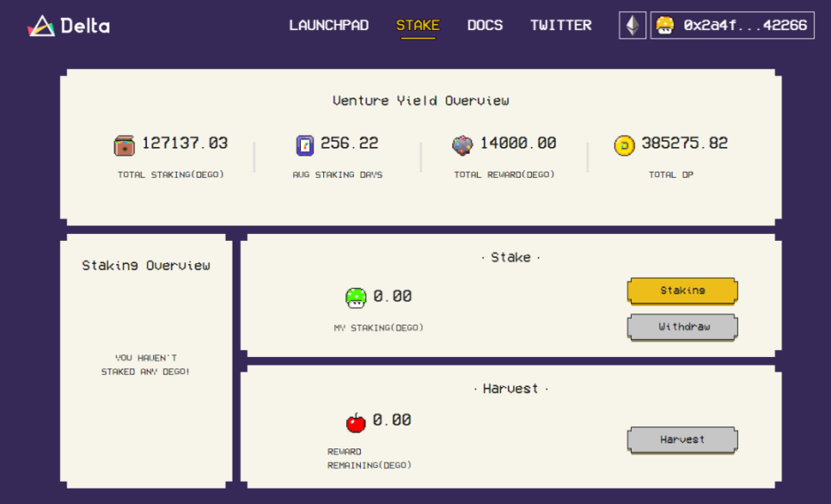
Task: Click the total reward ore icon
Action: (x=463, y=144)
